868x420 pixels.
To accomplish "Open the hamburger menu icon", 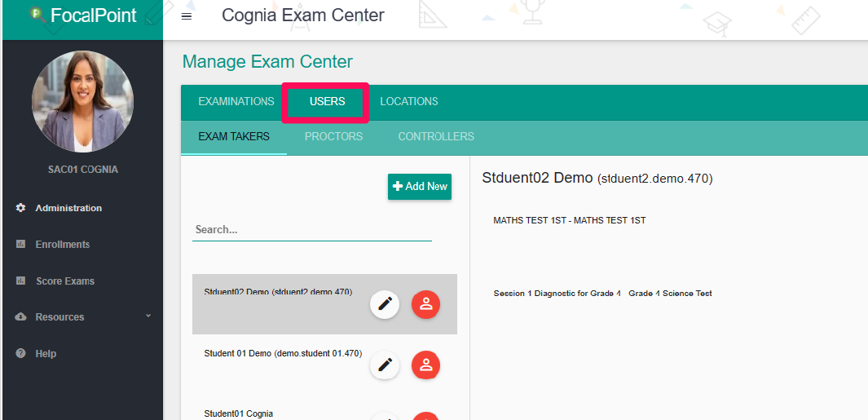I will (187, 16).
